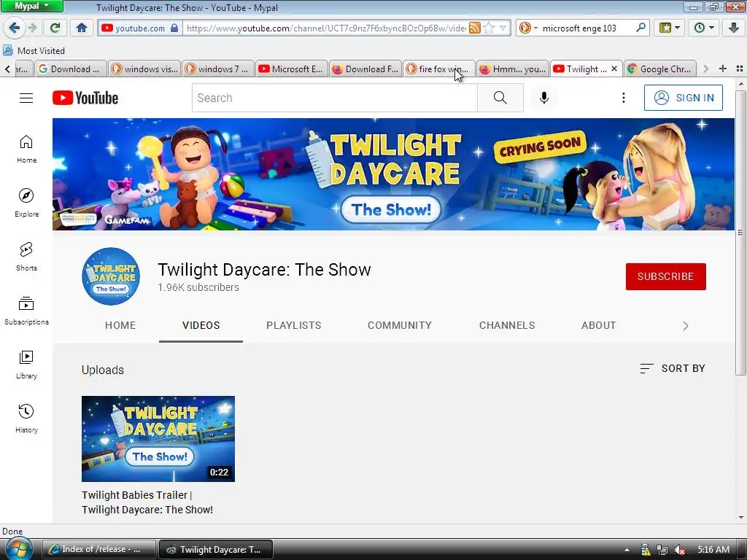Viewport: 747px width, 560px height.
Task: Show more channel tabs with right chevron
Action: coord(686,326)
